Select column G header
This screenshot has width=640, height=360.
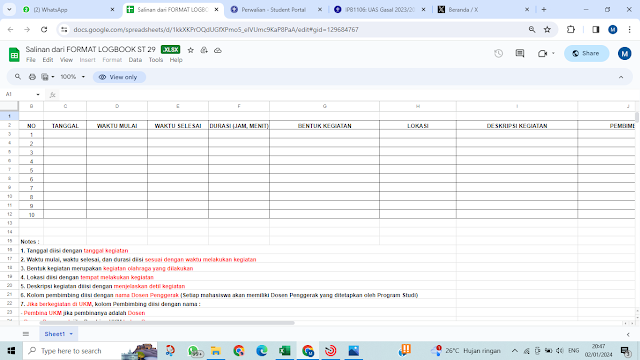coord(324,106)
